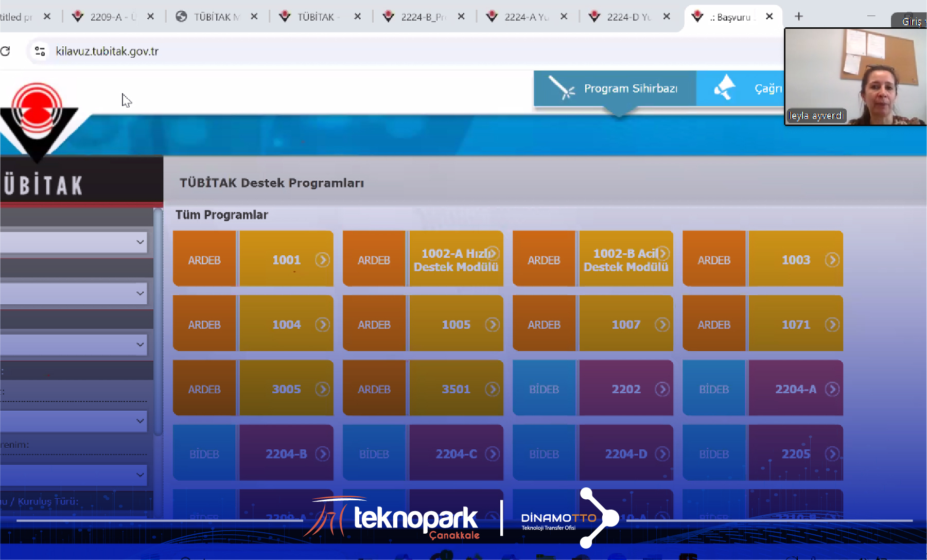
Task: Expand the second sidebar filter dropdown
Action: (x=74, y=293)
